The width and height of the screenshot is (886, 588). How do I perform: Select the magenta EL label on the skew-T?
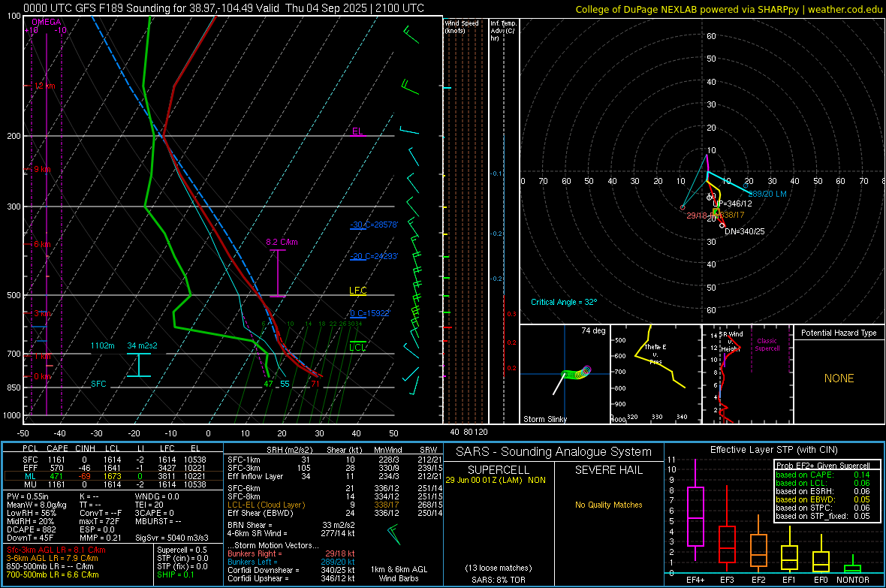click(x=357, y=131)
